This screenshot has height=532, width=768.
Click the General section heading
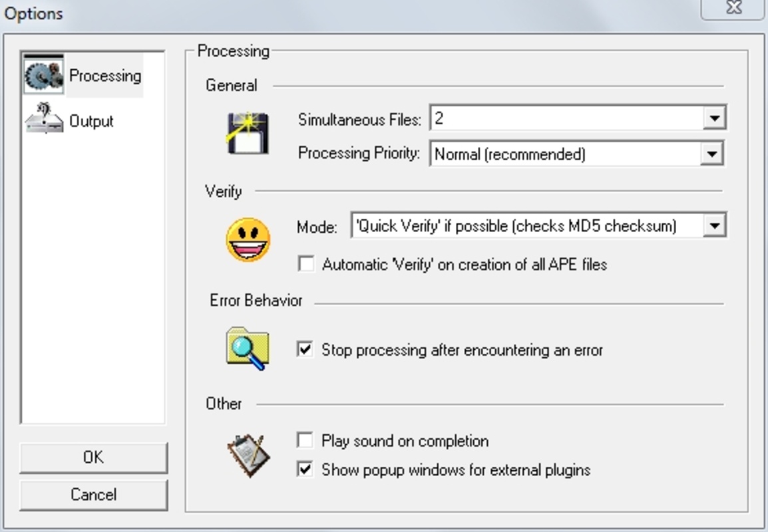231,86
